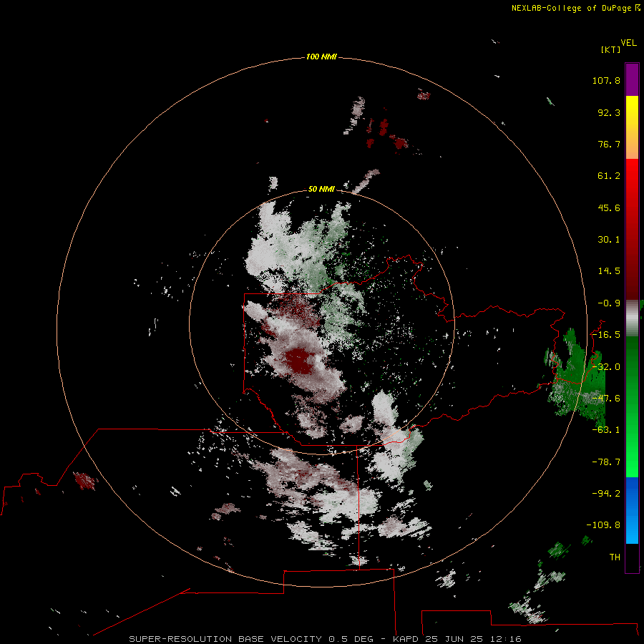Click the -78.7 velocity scale value
644x644 pixels.
point(606,462)
